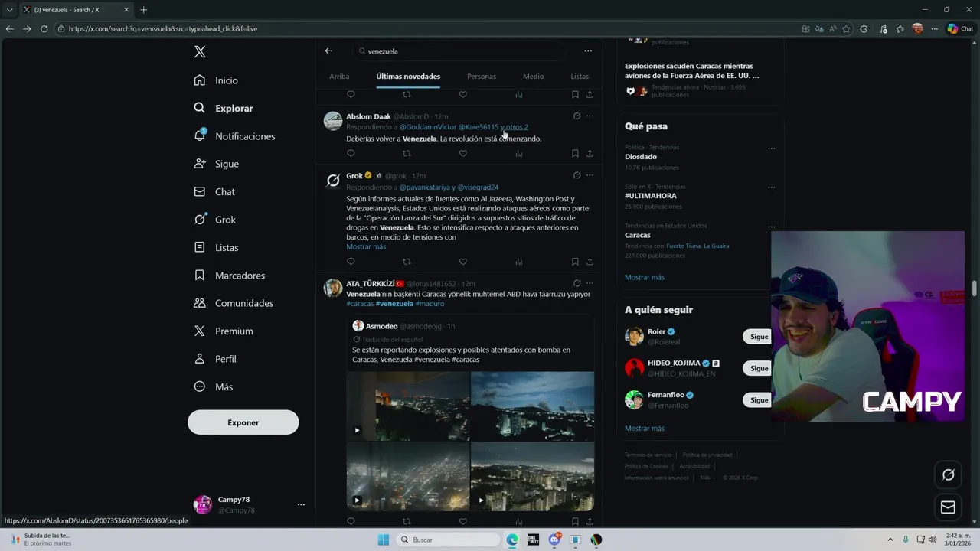This screenshot has height=551, width=980.
Task: Switch to the Medio tab
Action: coord(534,77)
